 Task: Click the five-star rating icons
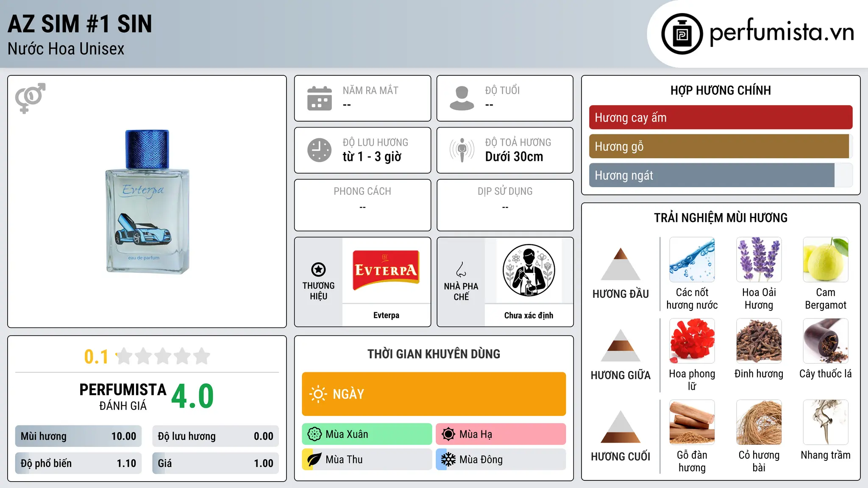coord(163,356)
